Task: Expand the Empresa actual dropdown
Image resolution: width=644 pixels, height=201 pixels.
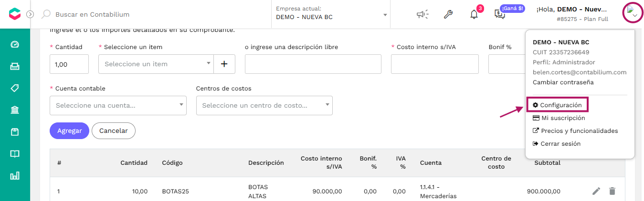Action: click(332, 14)
